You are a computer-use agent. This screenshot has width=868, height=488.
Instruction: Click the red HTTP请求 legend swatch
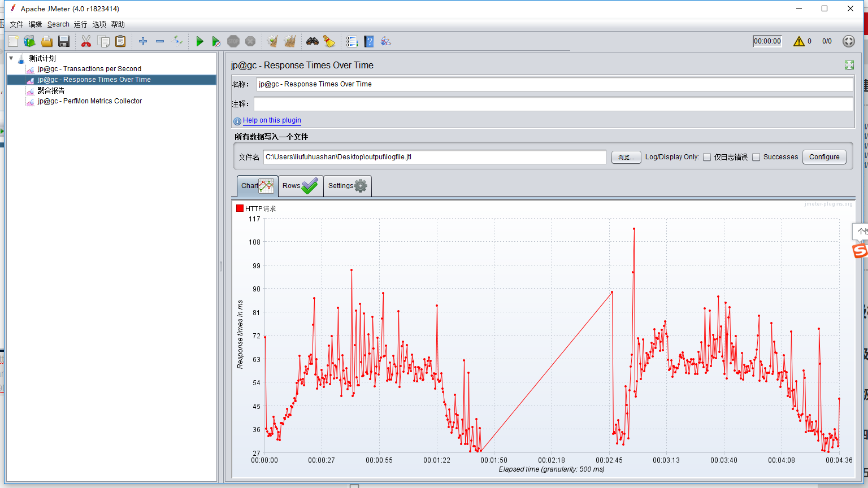pos(240,208)
